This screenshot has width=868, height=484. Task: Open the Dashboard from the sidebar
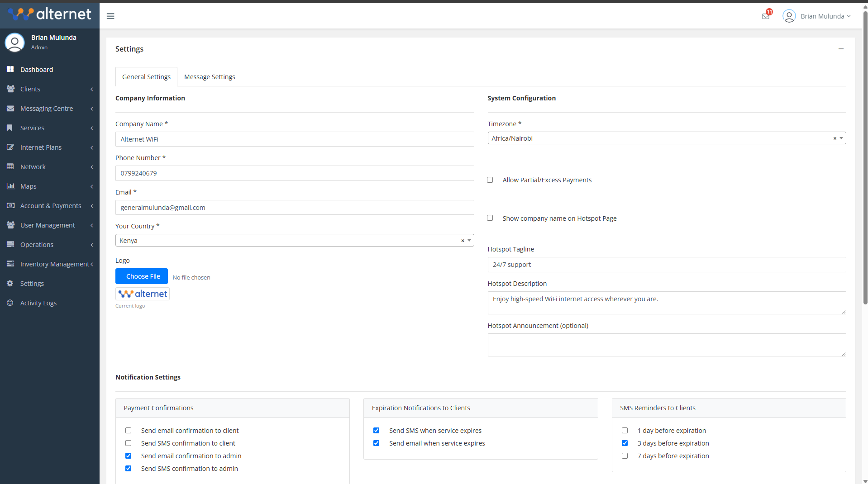click(x=36, y=69)
